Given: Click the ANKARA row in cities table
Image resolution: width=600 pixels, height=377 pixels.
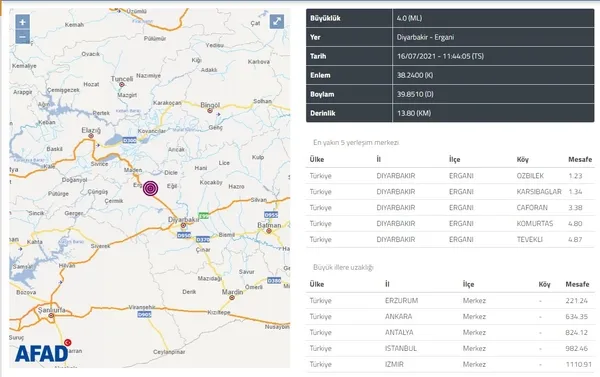Looking at the screenshot, I should [450, 317].
